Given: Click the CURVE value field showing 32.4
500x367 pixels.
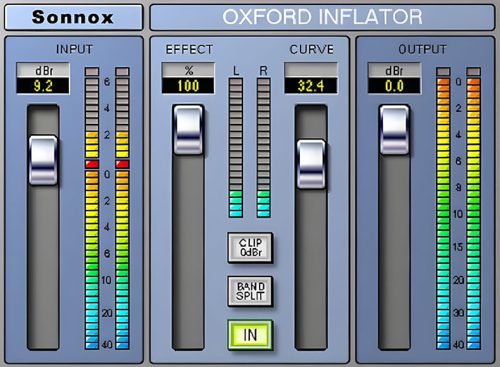Looking at the screenshot, I should pos(311,86).
